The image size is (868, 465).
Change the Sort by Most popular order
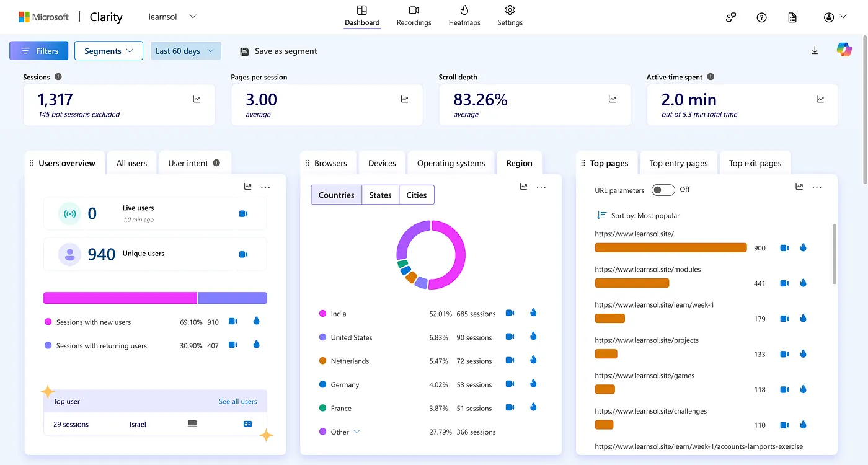click(638, 215)
